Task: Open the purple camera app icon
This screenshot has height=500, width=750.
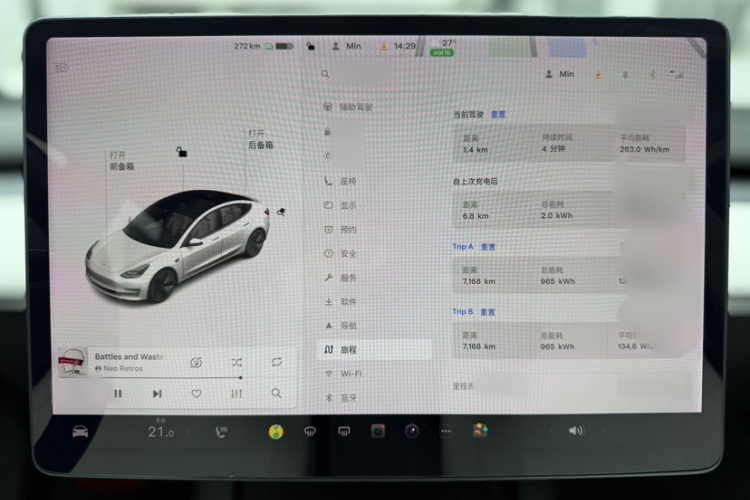Action: tap(412, 431)
